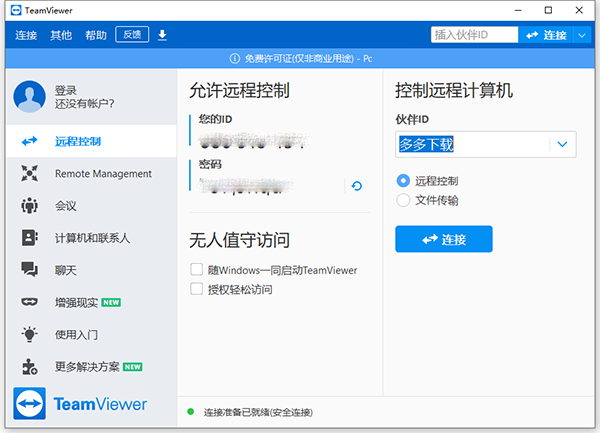This screenshot has width=600, height=433.
Task: Open the 会议 sidebar label
Action: [x=65, y=206]
